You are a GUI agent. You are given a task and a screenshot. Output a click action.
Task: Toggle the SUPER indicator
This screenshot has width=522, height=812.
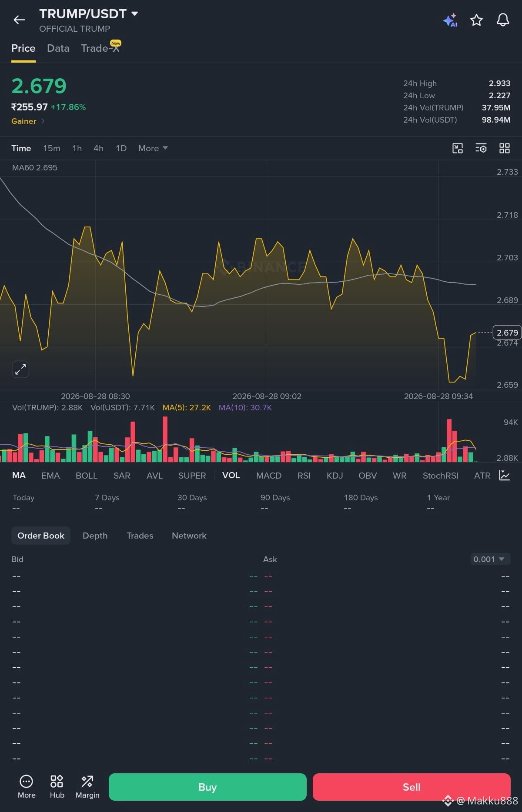pos(192,476)
